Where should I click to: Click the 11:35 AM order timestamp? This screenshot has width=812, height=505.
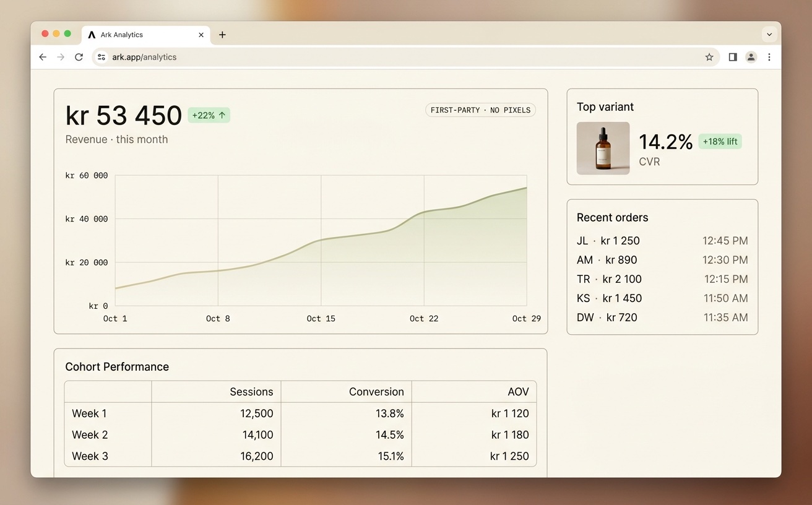[x=725, y=317]
